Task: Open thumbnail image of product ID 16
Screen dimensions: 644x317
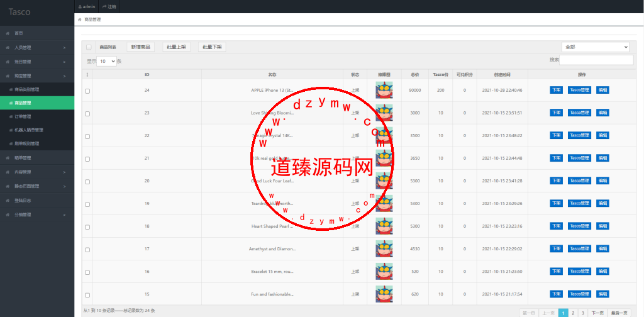Action: (x=384, y=272)
